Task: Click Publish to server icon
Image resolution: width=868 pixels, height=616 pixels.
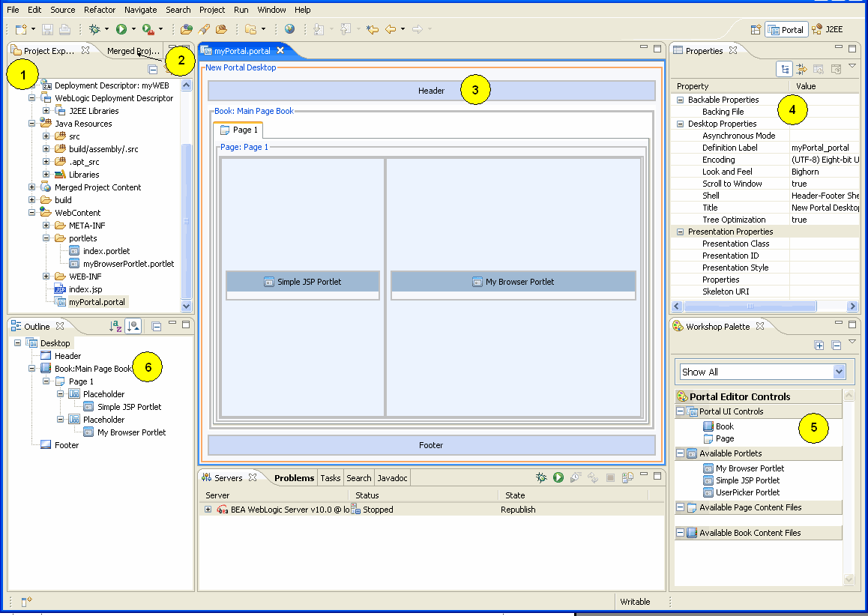Action: click(627, 477)
